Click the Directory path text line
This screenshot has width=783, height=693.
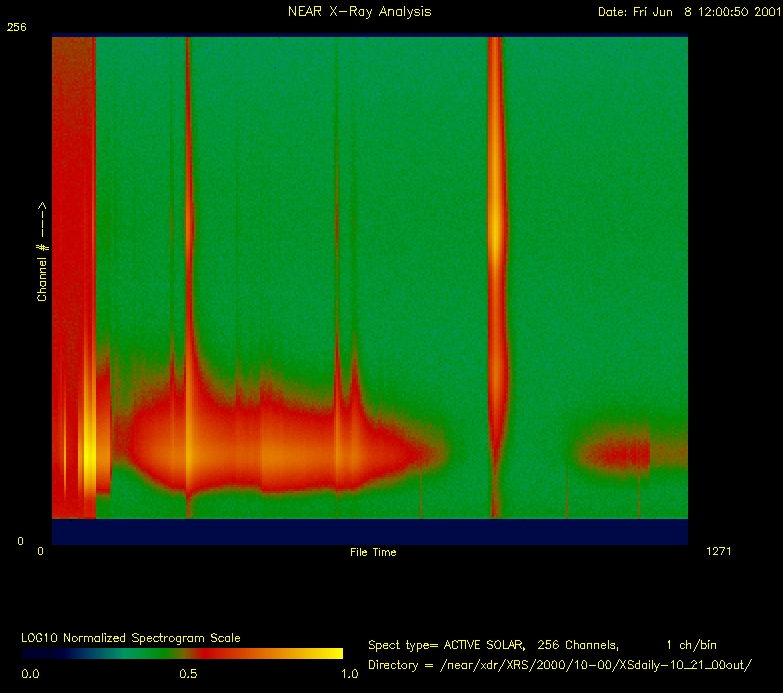560,665
